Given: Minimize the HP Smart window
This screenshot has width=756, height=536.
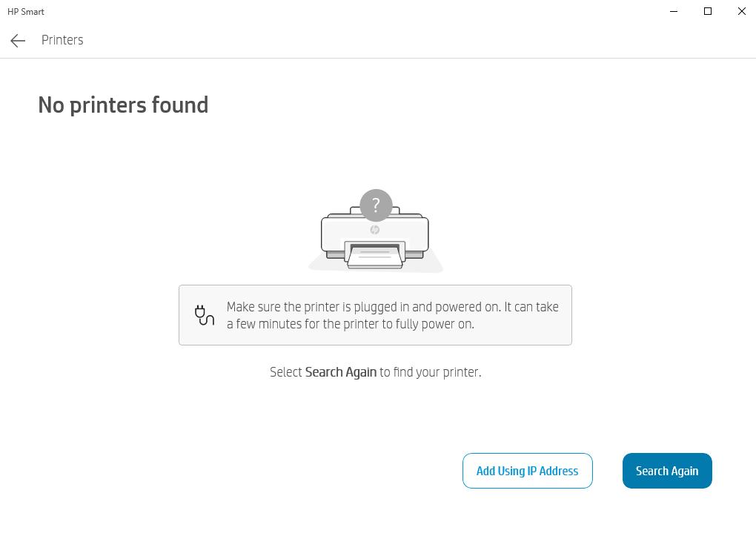Looking at the screenshot, I should (674, 11).
